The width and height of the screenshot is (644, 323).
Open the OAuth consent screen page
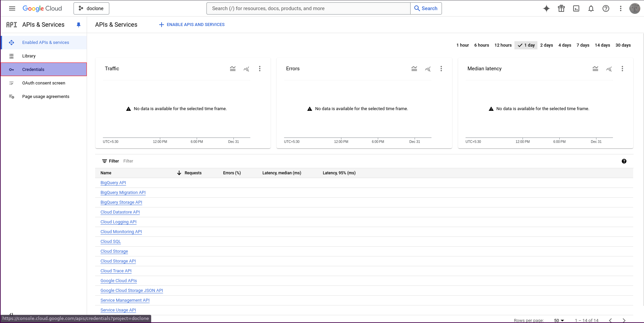(44, 83)
